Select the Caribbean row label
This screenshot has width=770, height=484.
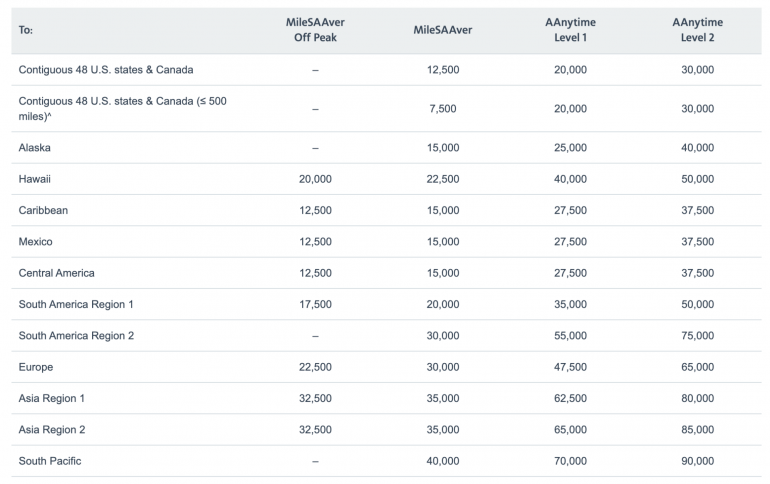coord(45,210)
